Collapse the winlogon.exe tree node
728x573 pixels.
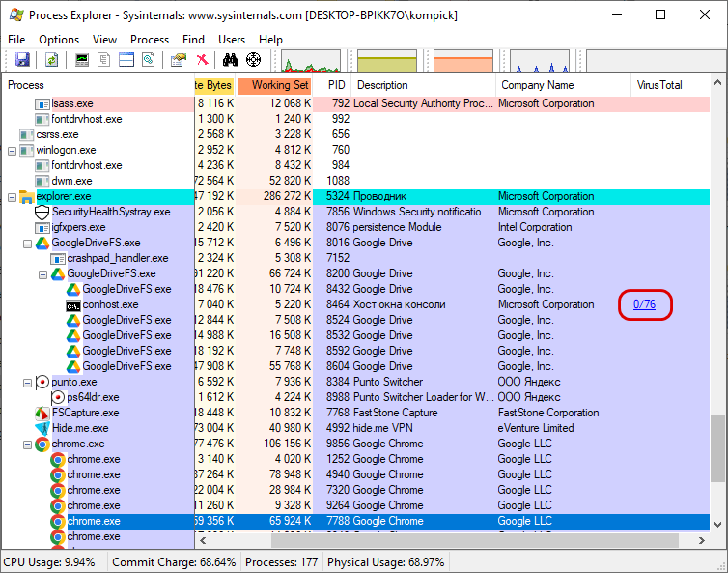[13, 151]
